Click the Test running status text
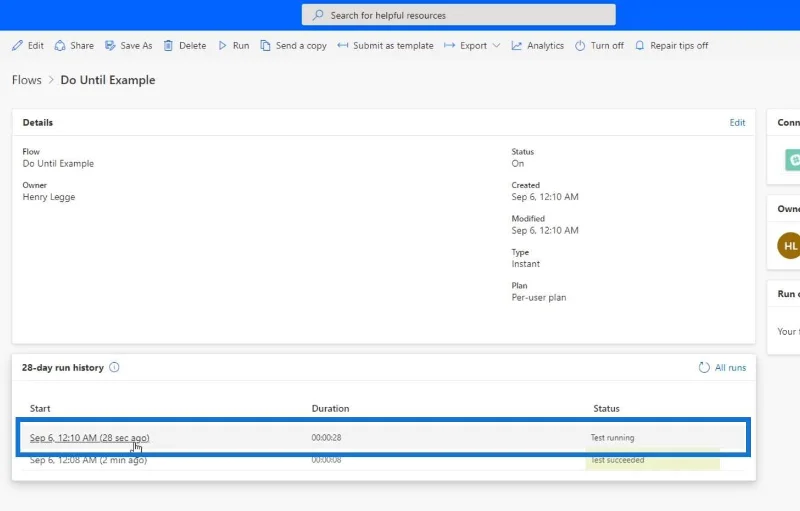The image size is (800, 511). coord(612,438)
